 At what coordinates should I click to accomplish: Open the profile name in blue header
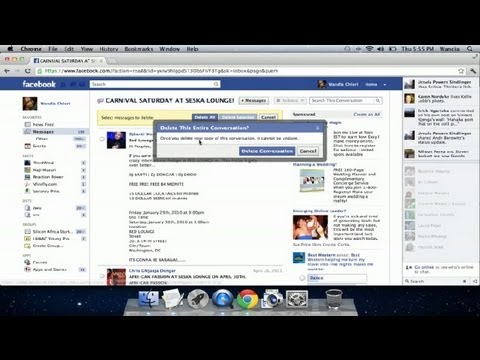343,84
